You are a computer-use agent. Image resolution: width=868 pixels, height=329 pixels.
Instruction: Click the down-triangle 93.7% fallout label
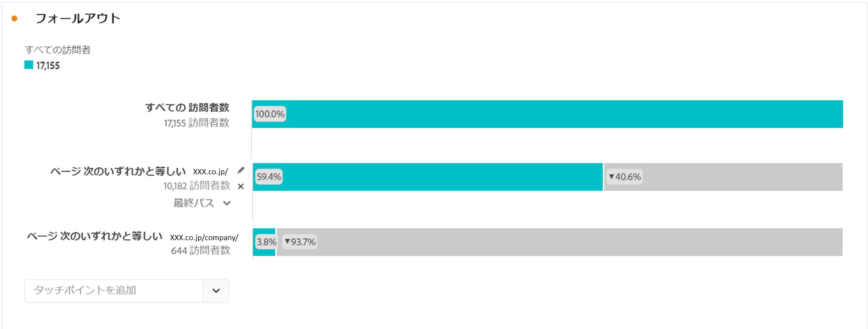[x=300, y=242]
